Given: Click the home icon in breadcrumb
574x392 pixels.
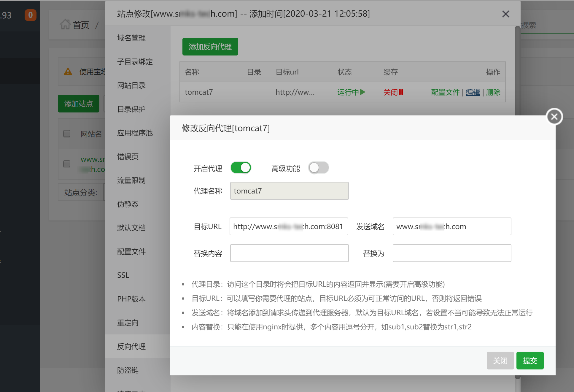Looking at the screenshot, I should point(65,25).
